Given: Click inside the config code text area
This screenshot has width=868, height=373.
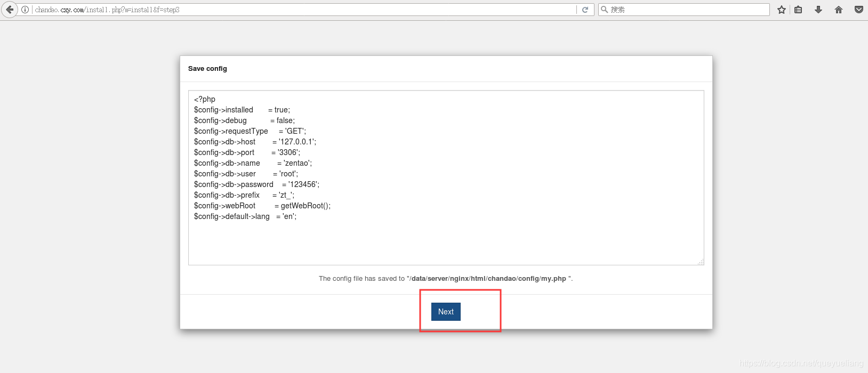Looking at the screenshot, I should pos(446,177).
